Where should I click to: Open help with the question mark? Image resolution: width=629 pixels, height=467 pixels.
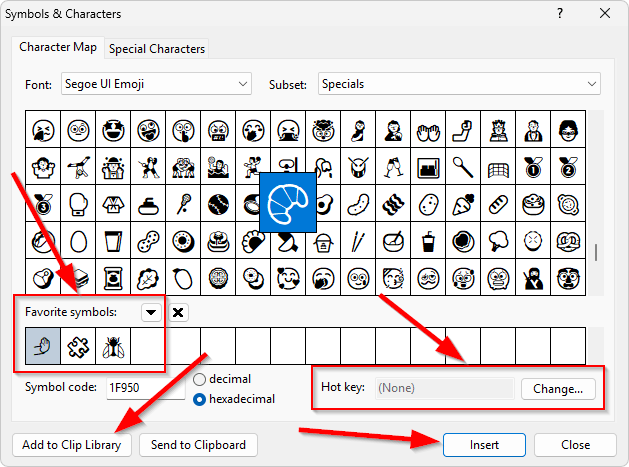tap(560, 14)
